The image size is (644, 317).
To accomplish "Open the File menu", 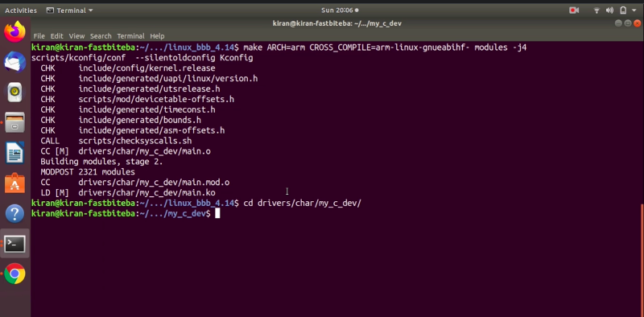I will click(39, 35).
